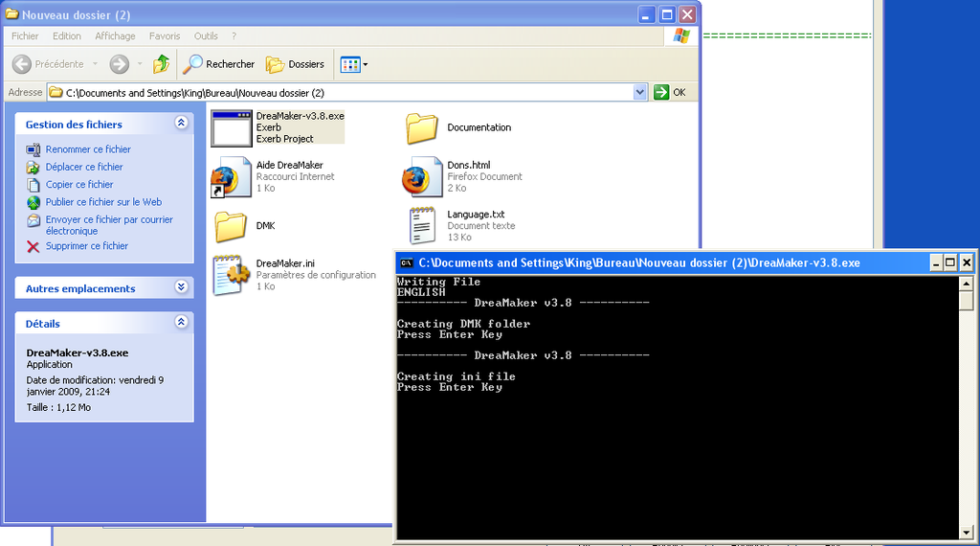This screenshot has height=546, width=980.
Task: Open the Language.txt text file
Action: tap(421, 226)
